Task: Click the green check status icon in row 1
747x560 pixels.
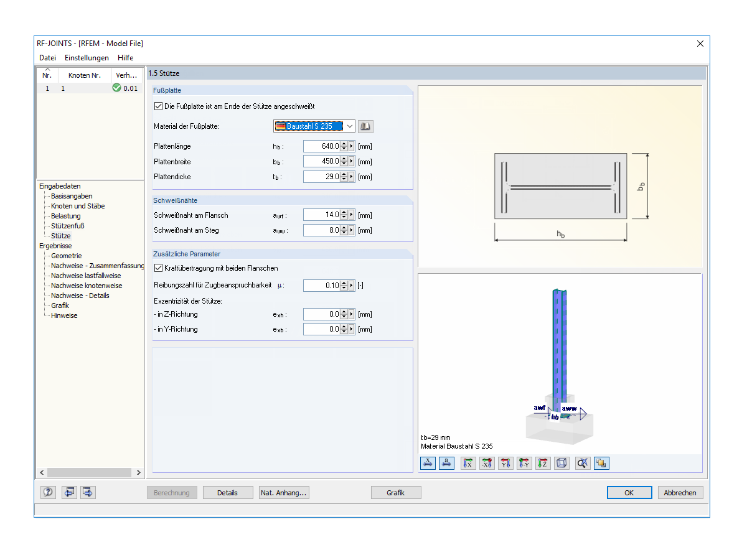Action: [x=116, y=88]
